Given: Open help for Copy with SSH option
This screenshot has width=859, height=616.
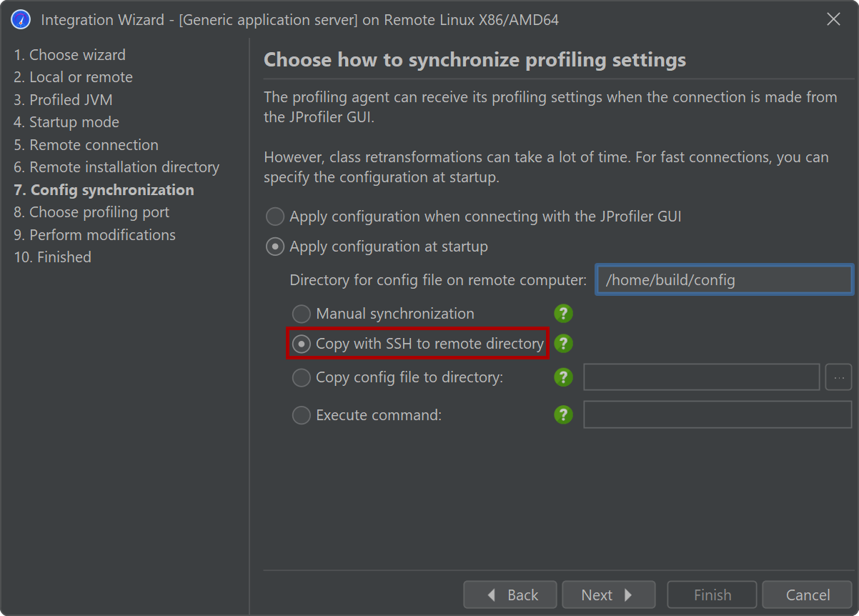Looking at the screenshot, I should (563, 344).
